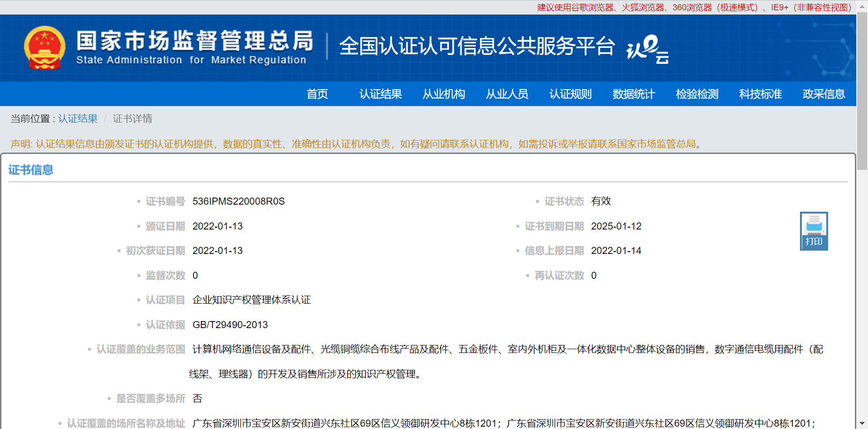Go to 从业人员 navigation item

click(x=507, y=94)
